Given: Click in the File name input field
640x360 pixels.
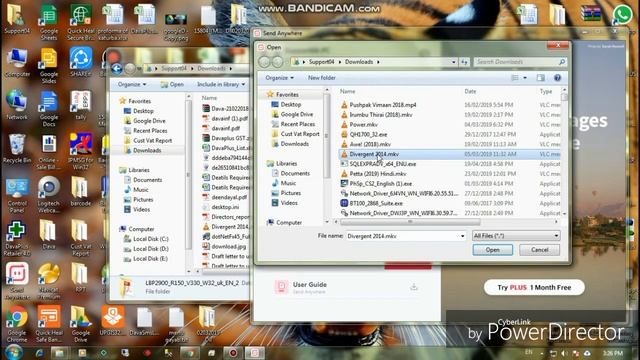Looking at the screenshot, I should [x=402, y=236].
